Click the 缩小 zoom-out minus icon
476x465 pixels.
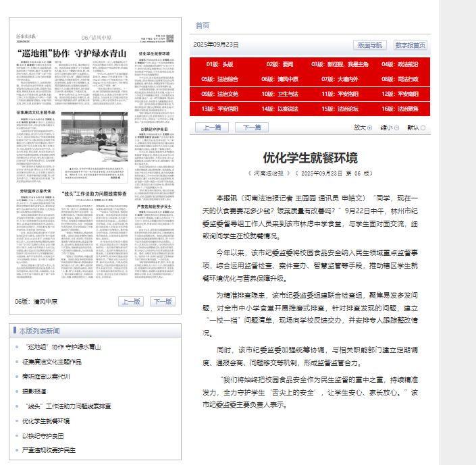(x=396, y=128)
